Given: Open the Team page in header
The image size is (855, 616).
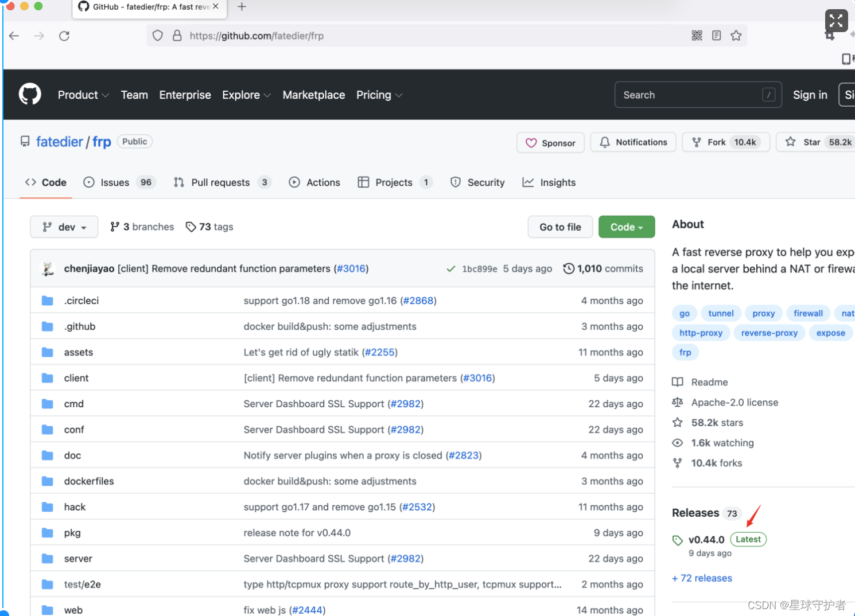Looking at the screenshot, I should pos(134,95).
